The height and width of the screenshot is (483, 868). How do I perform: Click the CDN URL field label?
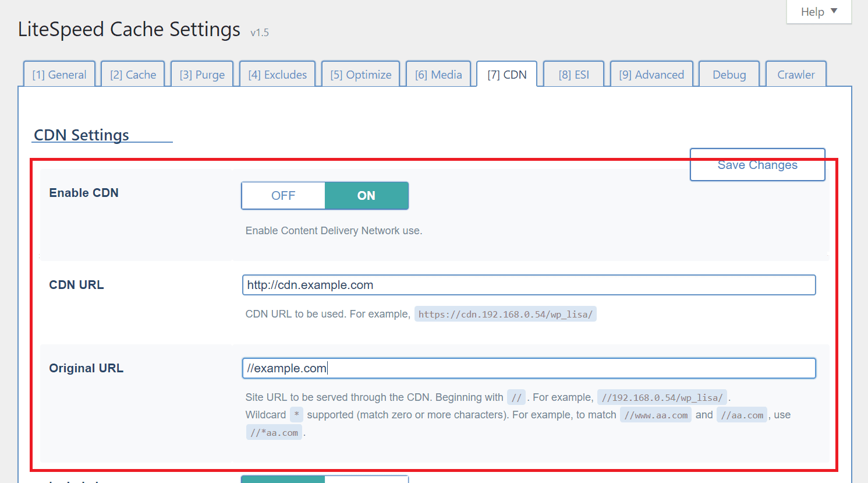point(76,285)
